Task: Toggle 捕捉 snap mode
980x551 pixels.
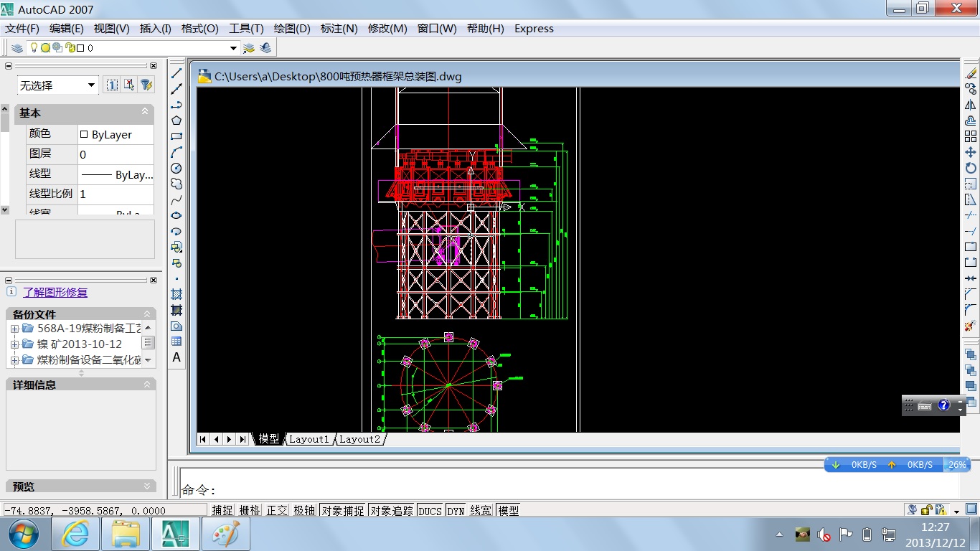Action: 222,511
